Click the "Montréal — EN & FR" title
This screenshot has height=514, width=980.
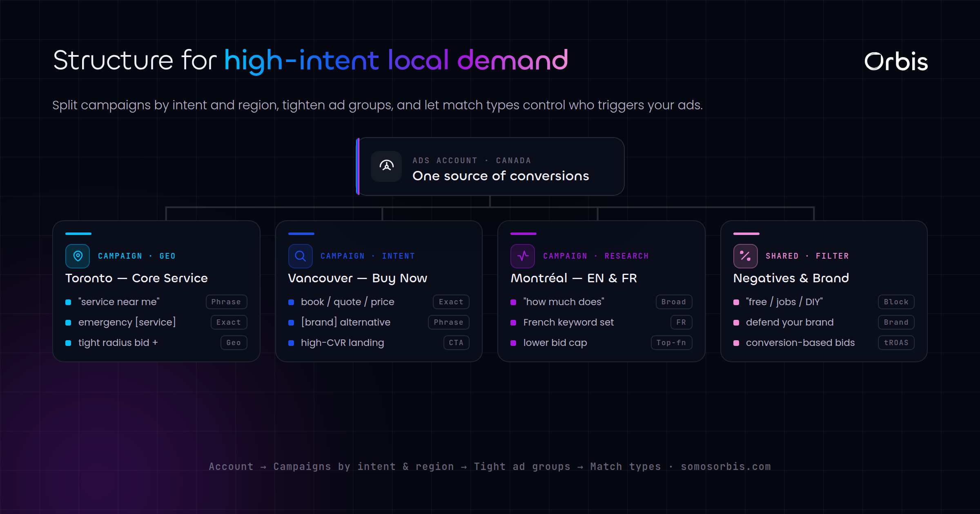tap(574, 278)
